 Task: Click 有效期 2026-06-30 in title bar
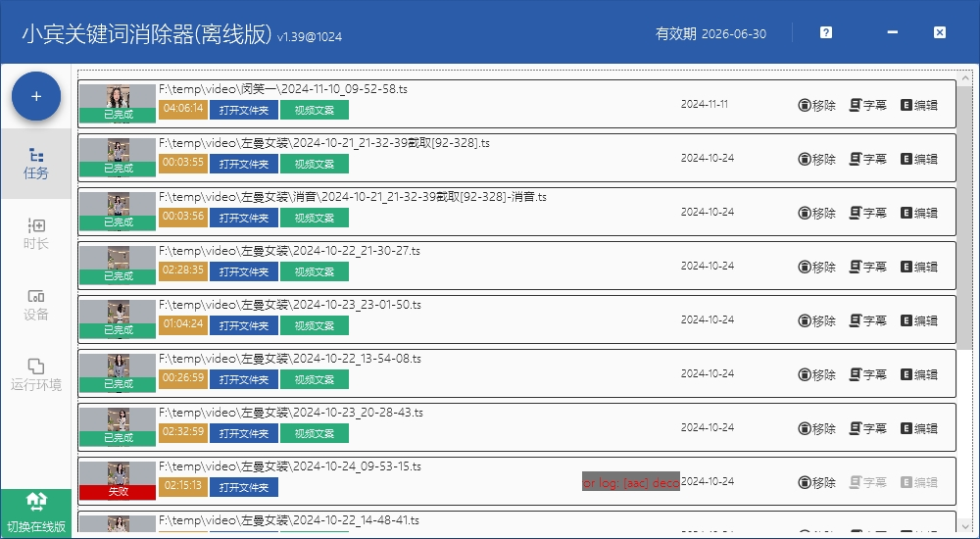coord(710,33)
